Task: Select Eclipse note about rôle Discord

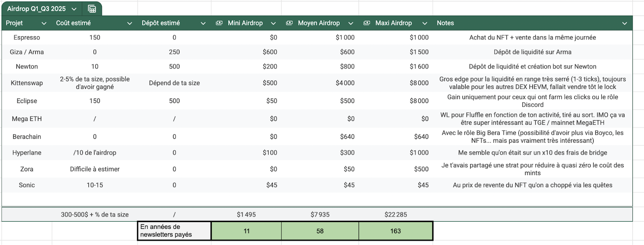Action: coord(533,101)
